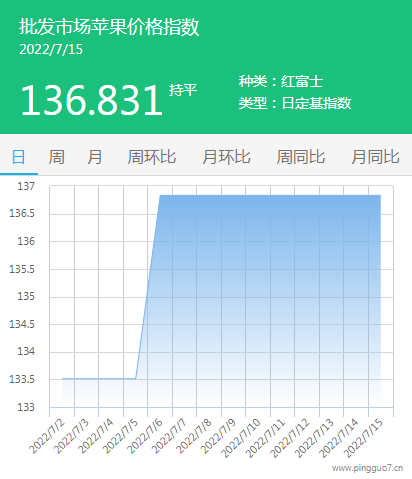Click the 持平 status label
The width and height of the screenshot is (412, 479).
(183, 90)
